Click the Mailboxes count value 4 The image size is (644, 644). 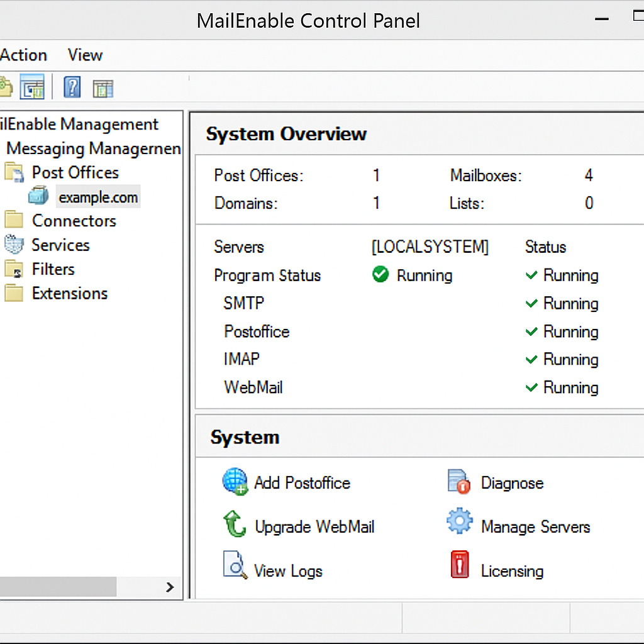click(x=589, y=175)
